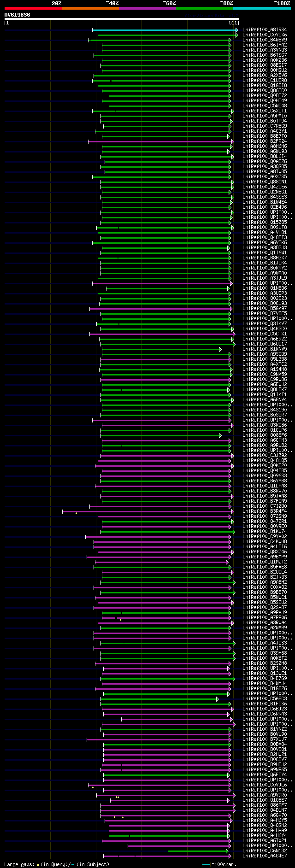Screen dimensions: 295x868
Task: Click hit label UniRef100_A4JDS3
Action: 265,643
